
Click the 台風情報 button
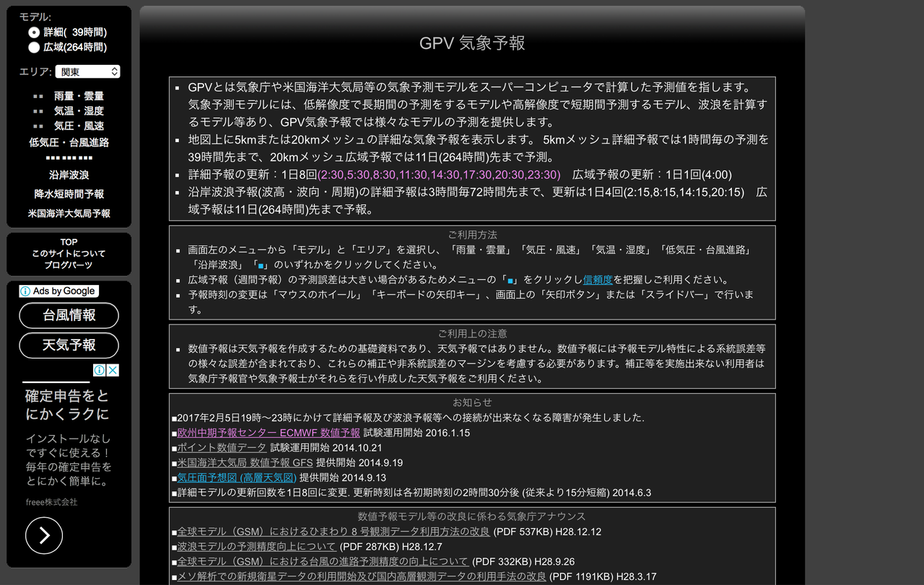(x=69, y=315)
